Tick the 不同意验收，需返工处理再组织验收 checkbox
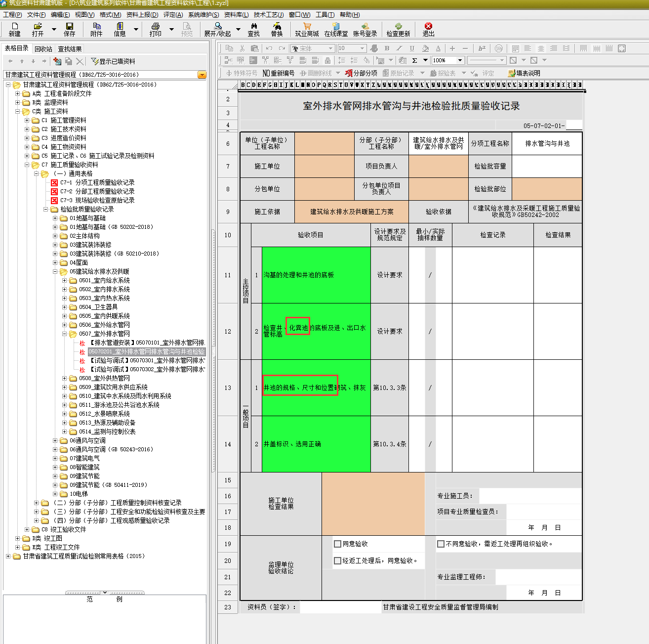Screen dimensions: 649x644 pos(441,544)
